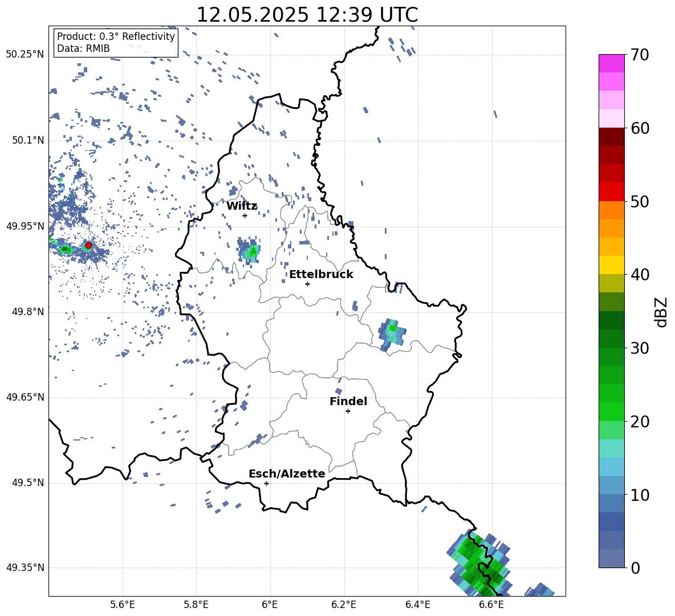This screenshot has height=616, width=675.
Task: Click the dBZ colorbar axis label
Action: click(661, 312)
